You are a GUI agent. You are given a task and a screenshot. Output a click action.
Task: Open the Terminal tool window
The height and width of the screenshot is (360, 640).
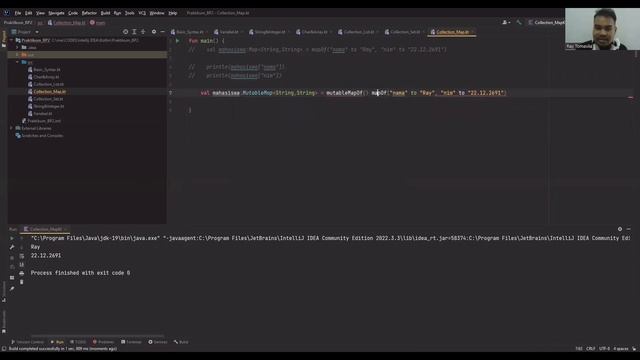pyautogui.click(x=131, y=342)
